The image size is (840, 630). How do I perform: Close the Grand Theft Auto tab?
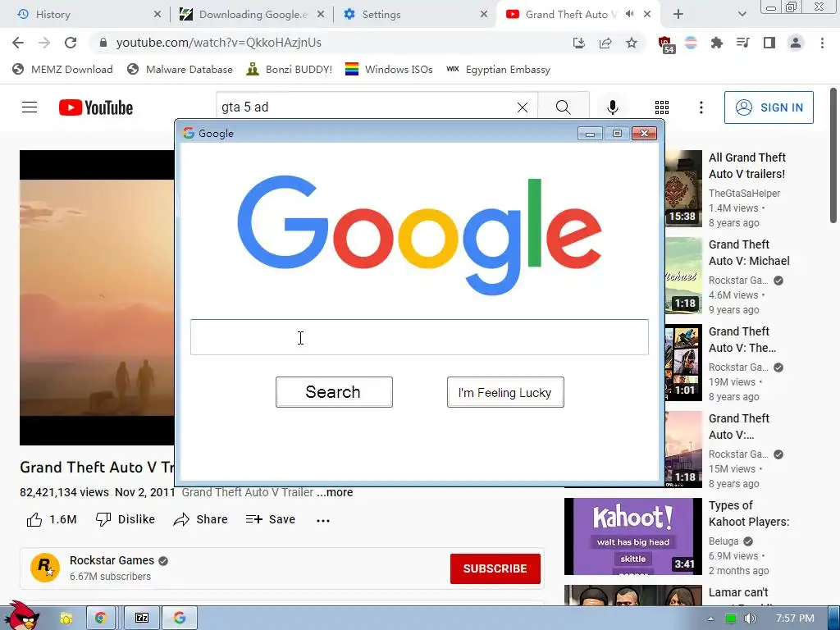(647, 15)
